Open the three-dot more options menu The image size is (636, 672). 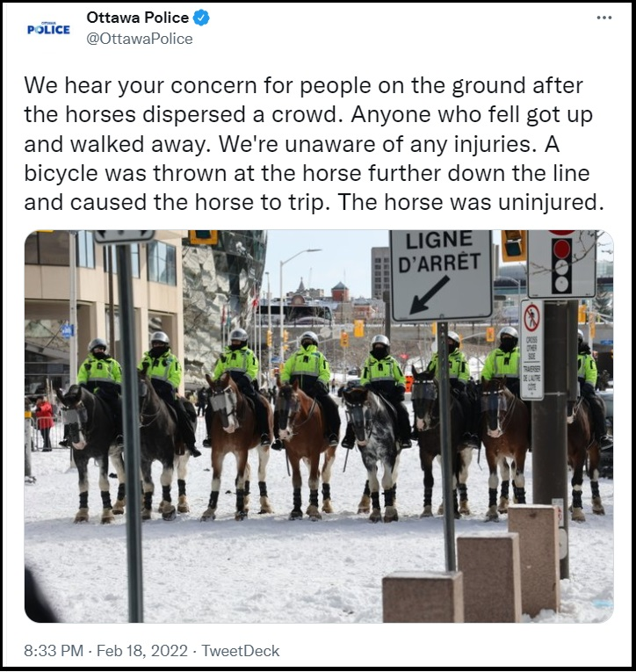point(603,18)
